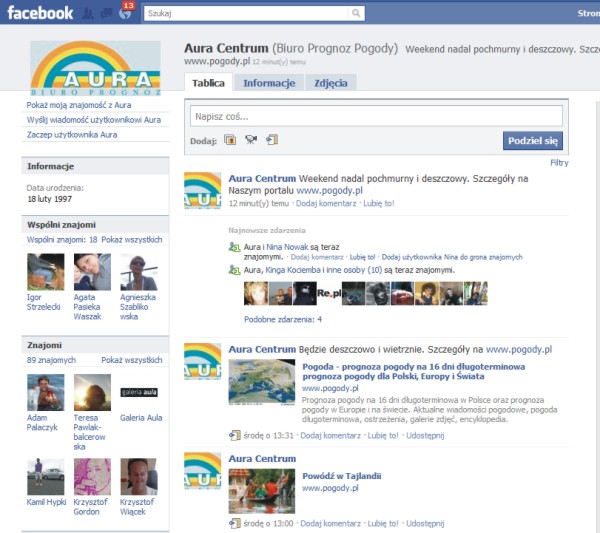Viewport: 600px width, 533px height.
Task: Click inne osoby (10) link
Action: 354,270
